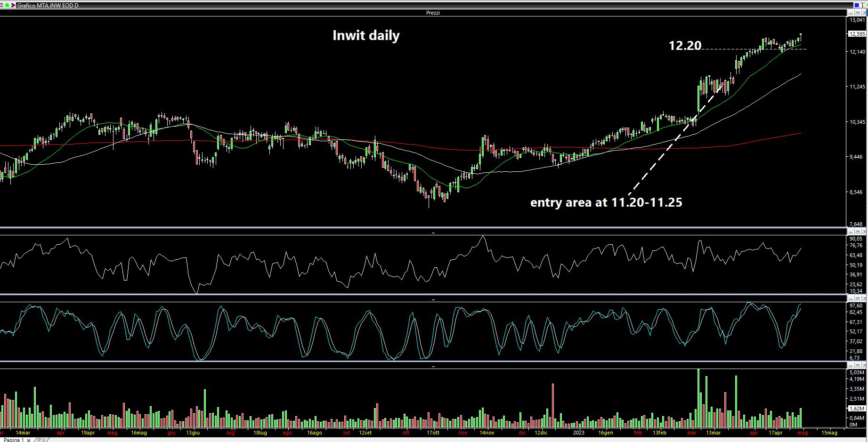
Task: Click the blue square icon at top right
Action: tap(857, 5)
